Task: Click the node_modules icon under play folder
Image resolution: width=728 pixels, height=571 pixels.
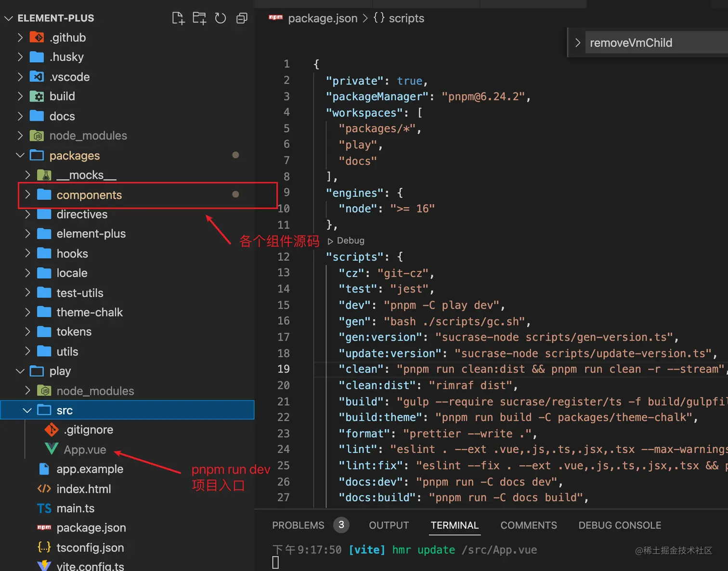Action: 44,391
